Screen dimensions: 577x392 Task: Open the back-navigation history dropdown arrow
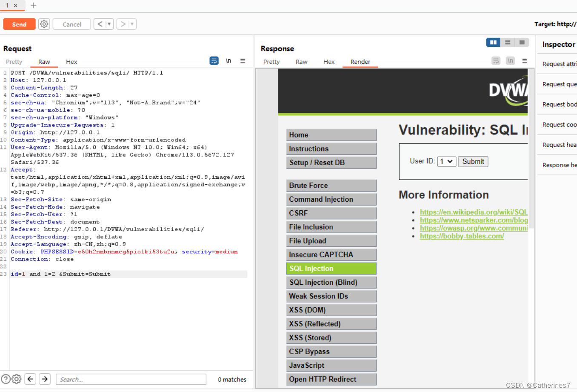(109, 24)
